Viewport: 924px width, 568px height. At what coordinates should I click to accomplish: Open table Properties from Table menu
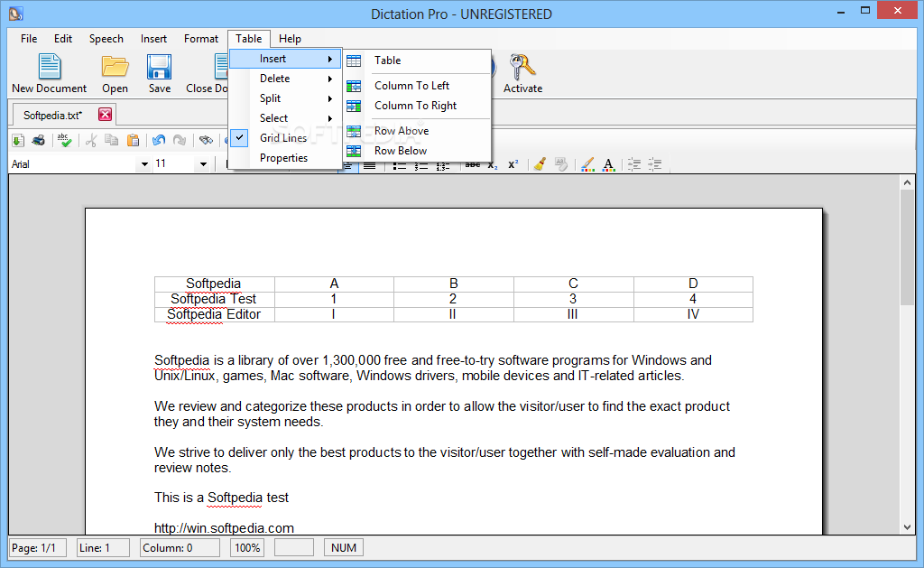click(285, 158)
